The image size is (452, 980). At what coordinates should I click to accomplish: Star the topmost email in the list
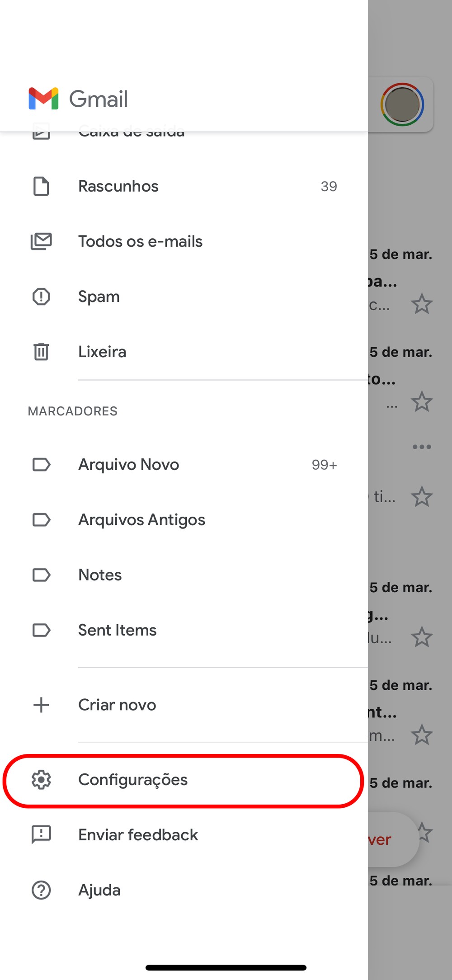(422, 304)
